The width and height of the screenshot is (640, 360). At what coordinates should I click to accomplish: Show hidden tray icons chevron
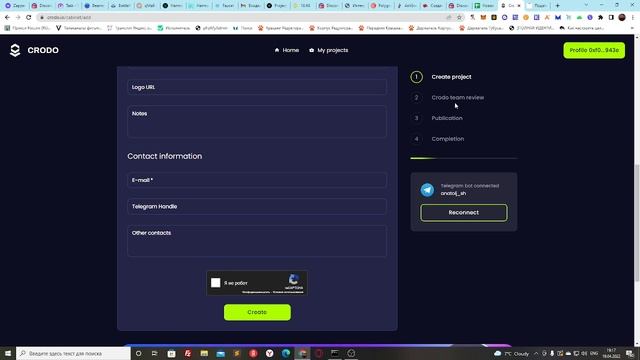[536, 353]
